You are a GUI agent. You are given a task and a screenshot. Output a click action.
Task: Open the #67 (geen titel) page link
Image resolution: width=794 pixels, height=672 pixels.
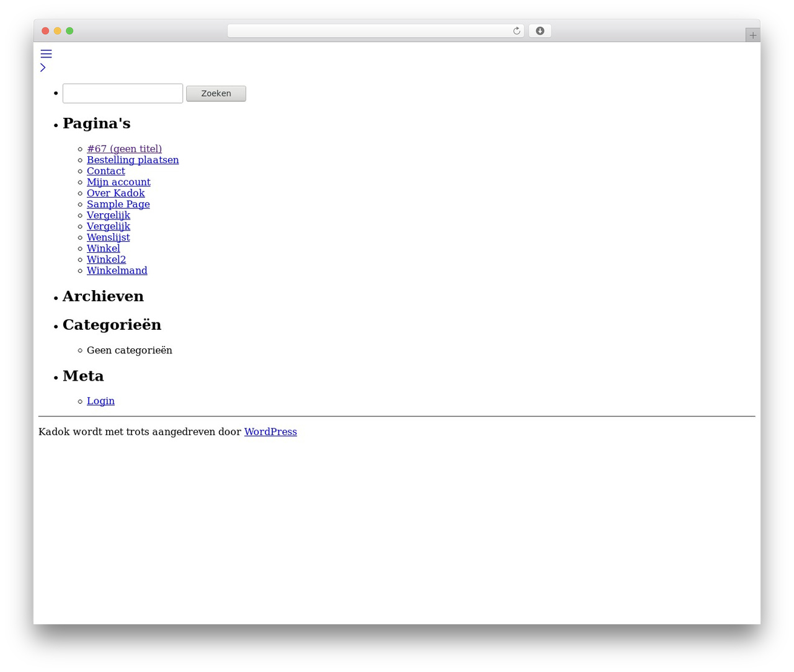(124, 149)
